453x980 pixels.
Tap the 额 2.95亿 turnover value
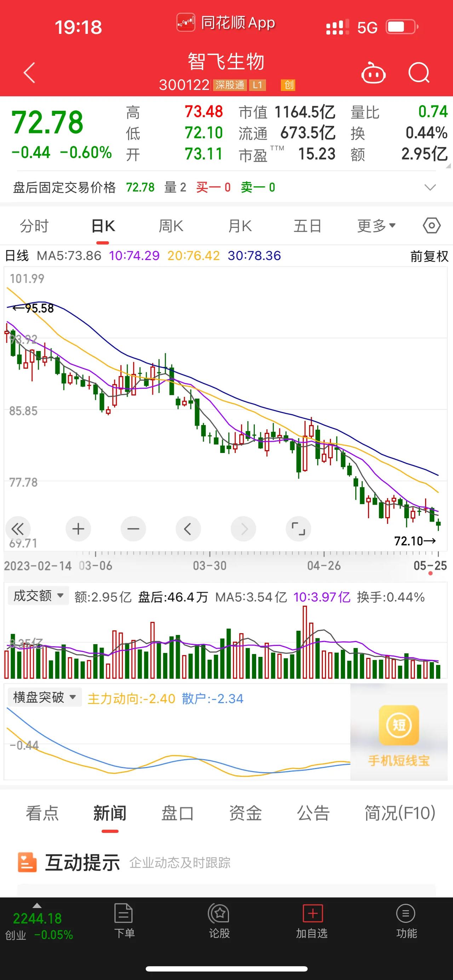tap(424, 154)
